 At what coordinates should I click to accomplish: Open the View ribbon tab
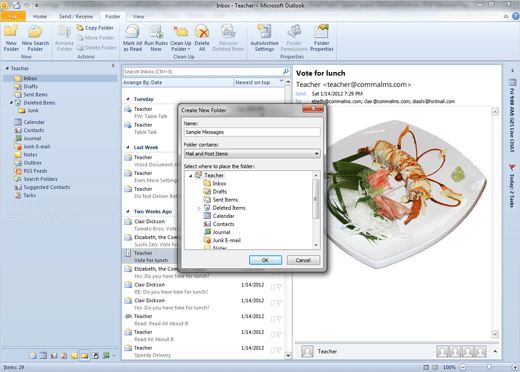139,16
